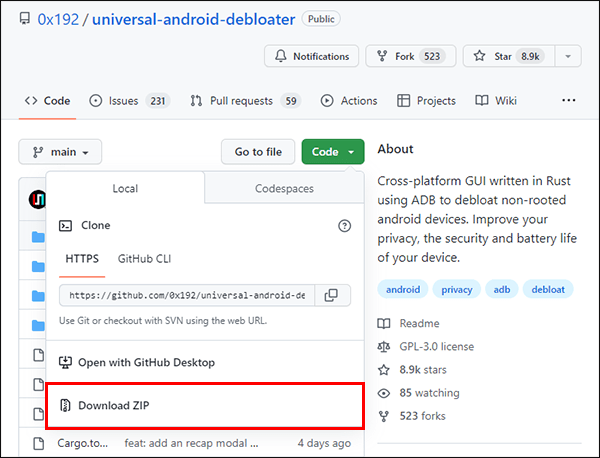600x458 pixels.
Task: Fork the repository with Fork button
Action: (x=411, y=56)
